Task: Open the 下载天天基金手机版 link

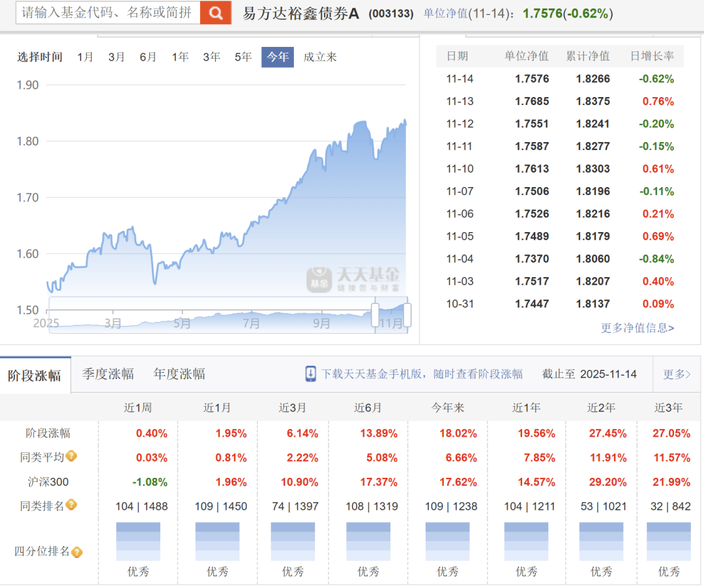Action: pos(422,374)
